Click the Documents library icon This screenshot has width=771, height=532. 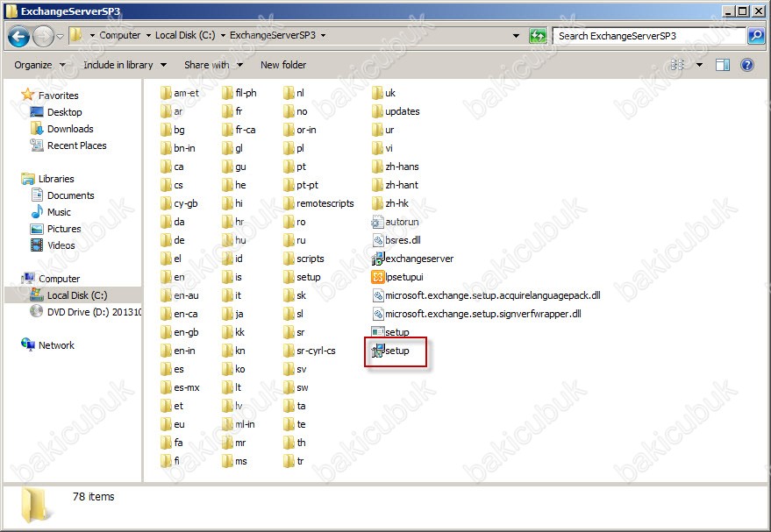point(37,195)
